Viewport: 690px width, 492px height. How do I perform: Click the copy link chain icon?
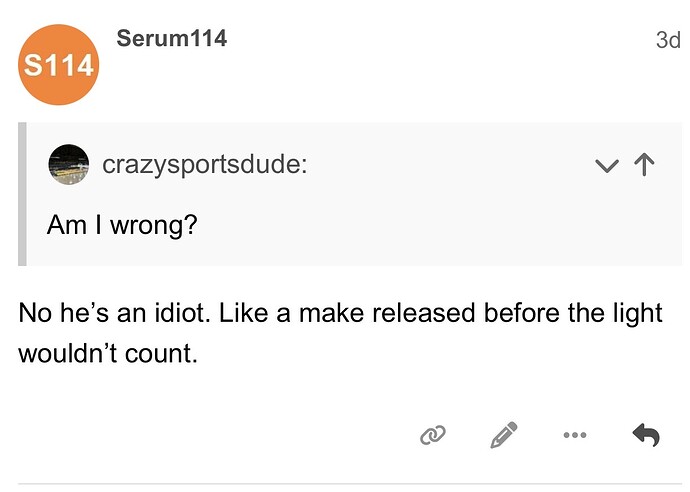(433, 435)
